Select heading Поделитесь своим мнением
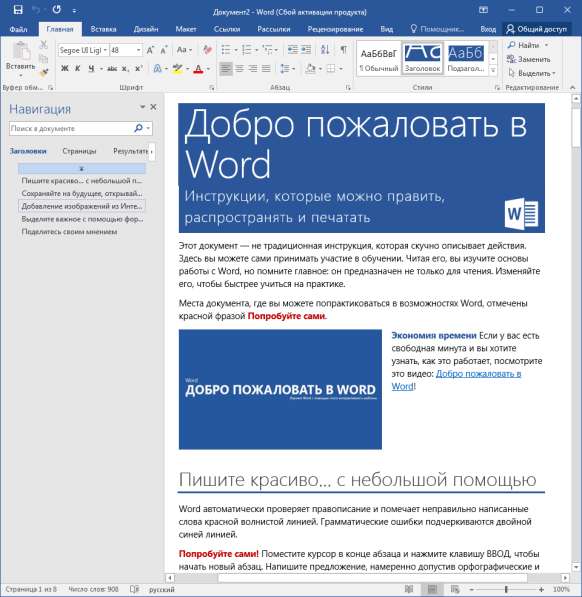582x597 pixels. point(69,232)
